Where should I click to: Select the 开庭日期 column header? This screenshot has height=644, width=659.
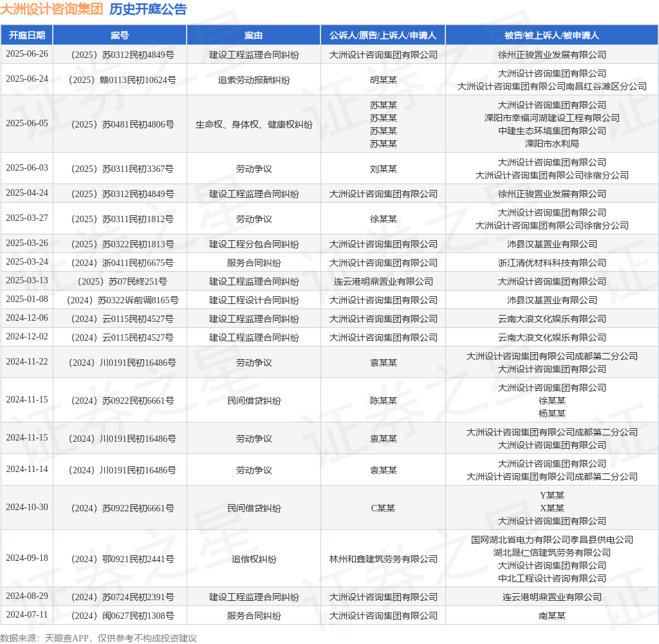(x=27, y=35)
